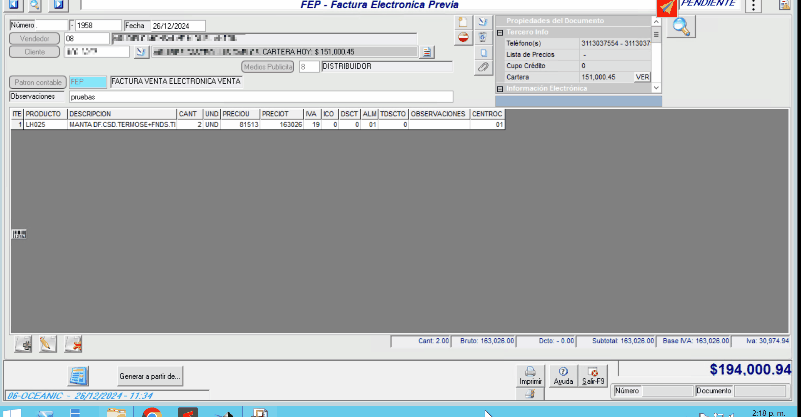Click the VER button next to Cartera

coord(642,77)
